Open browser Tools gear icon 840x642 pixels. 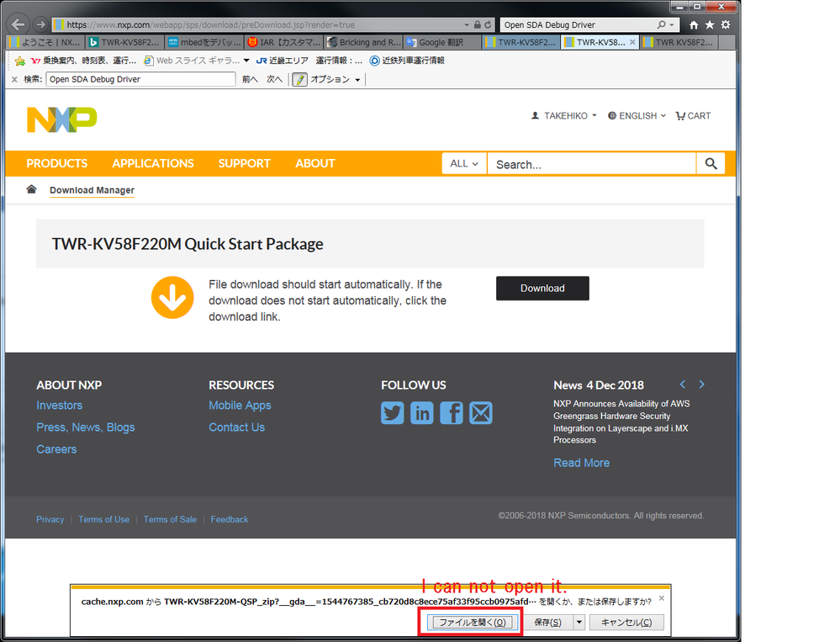(x=726, y=24)
